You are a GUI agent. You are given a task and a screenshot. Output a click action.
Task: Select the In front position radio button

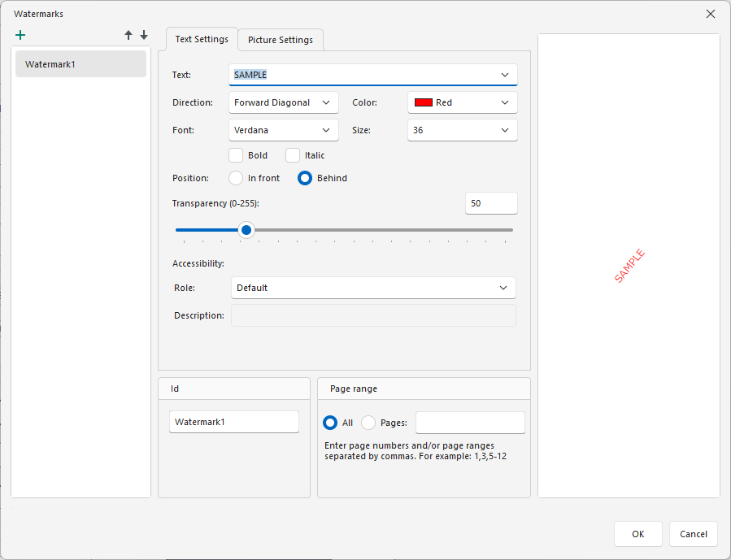(235, 177)
